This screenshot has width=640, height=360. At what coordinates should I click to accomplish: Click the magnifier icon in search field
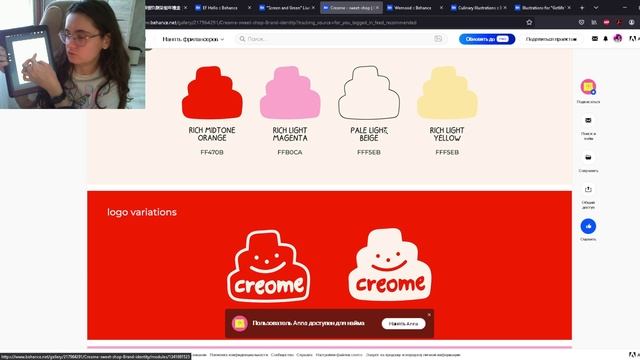(242, 39)
